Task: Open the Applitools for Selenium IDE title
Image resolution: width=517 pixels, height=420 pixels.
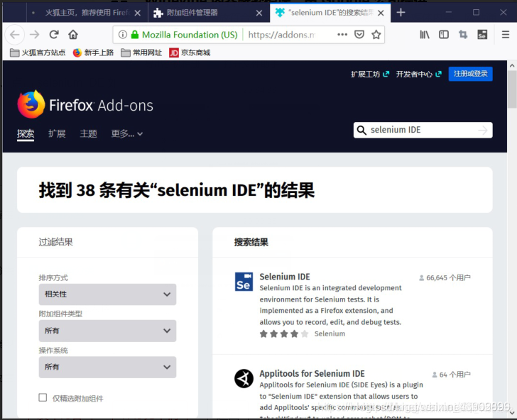Action: point(312,374)
